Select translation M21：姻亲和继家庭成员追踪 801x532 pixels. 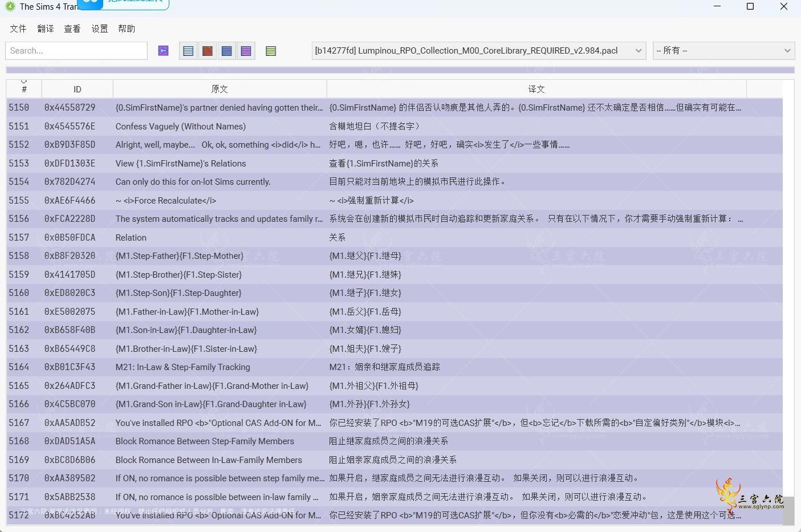pyautogui.click(x=385, y=367)
